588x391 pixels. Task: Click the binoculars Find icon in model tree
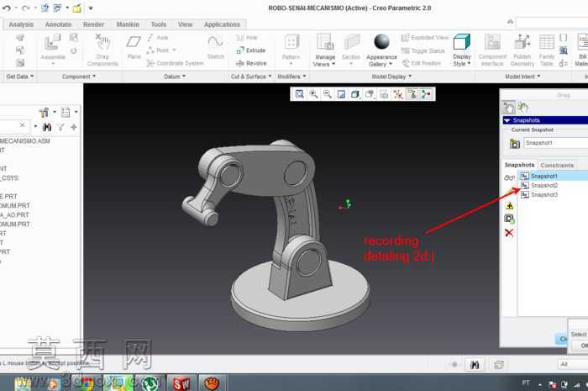[47, 127]
